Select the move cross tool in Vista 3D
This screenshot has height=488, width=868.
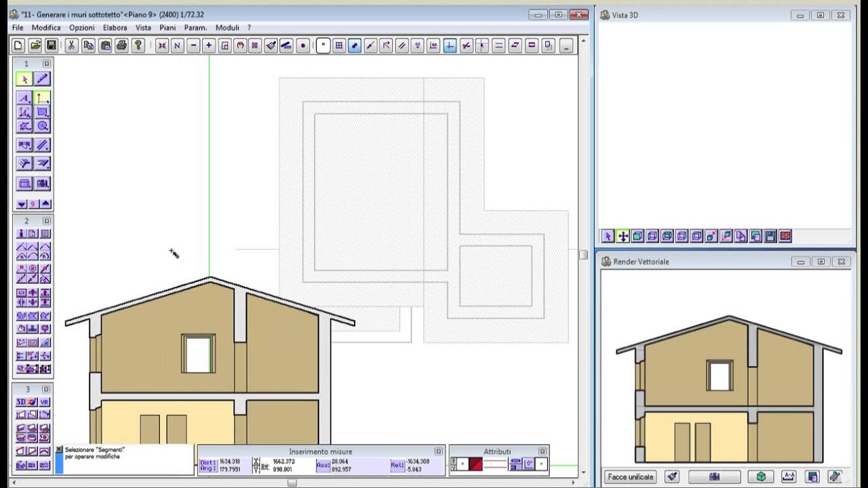(x=623, y=237)
